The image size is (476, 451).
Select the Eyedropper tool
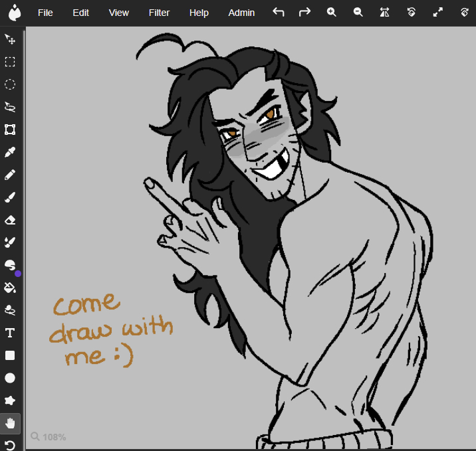click(10, 152)
